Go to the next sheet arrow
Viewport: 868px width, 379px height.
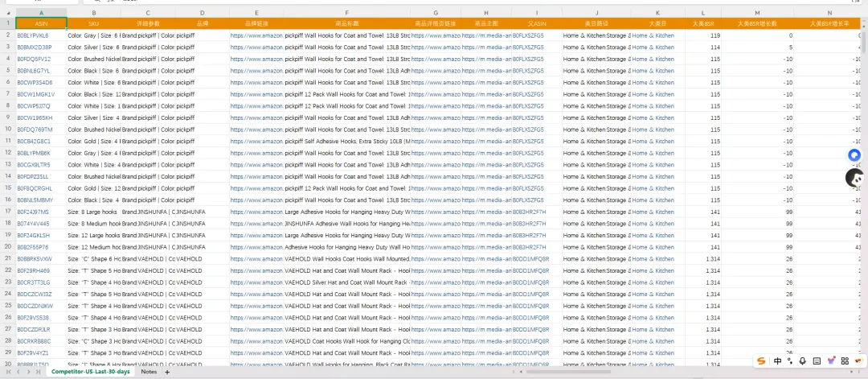pyautogui.click(x=29, y=372)
